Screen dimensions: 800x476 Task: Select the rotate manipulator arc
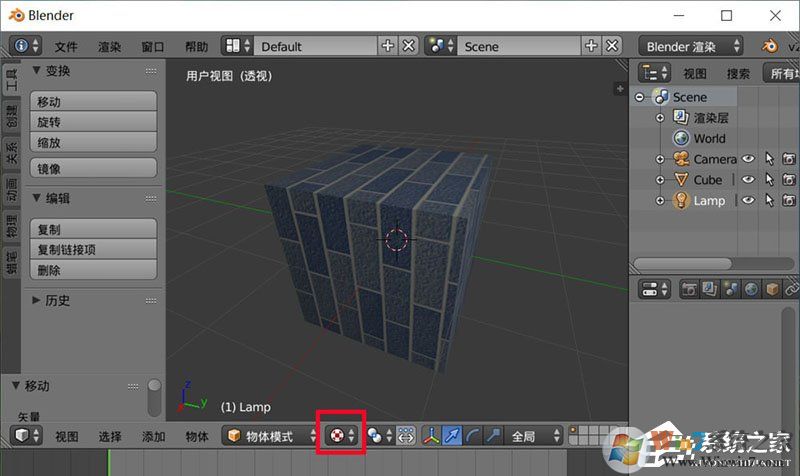click(472, 436)
